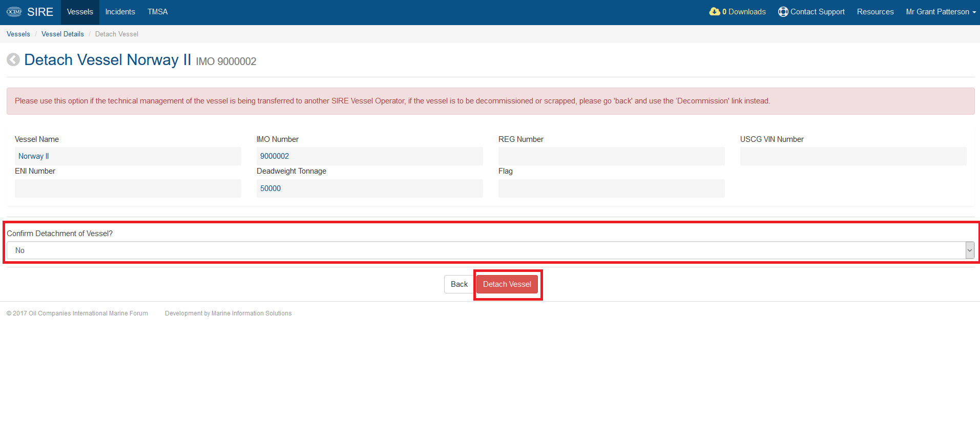Open the Vessels menu tab
This screenshot has height=443, width=980.
pyautogui.click(x=80, y=12)
